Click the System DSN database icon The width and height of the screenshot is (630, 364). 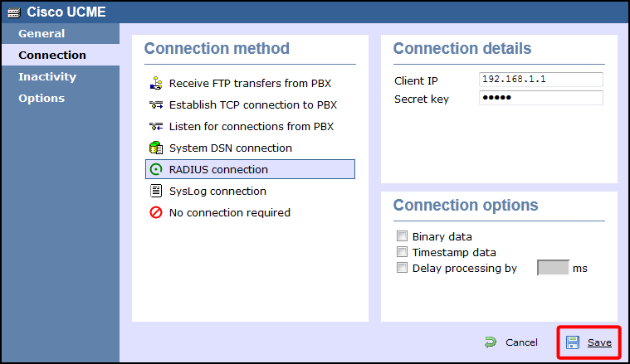pyautogui.click(x=156, y=148)
